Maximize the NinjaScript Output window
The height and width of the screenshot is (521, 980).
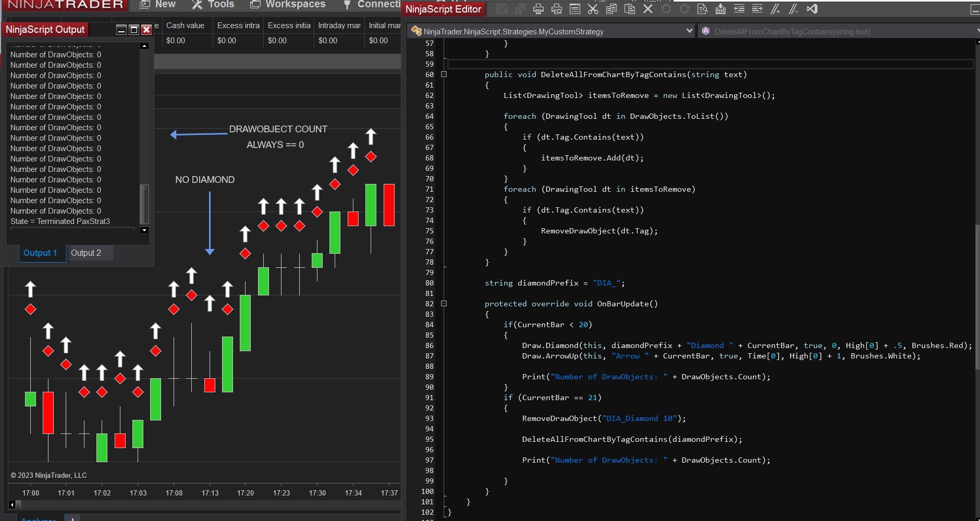pyautogui.click(x=133, y=30)
